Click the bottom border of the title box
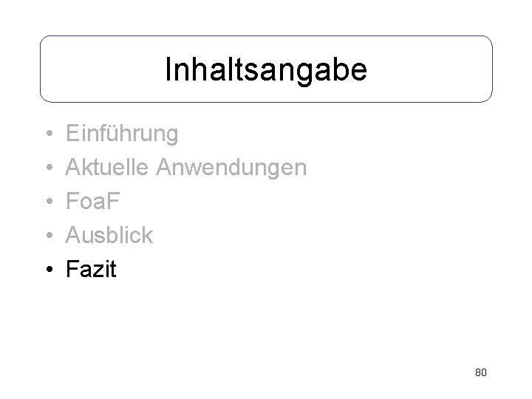Image resolution: width=532 pixels, height=399 pixels. [x=266, y=101]
